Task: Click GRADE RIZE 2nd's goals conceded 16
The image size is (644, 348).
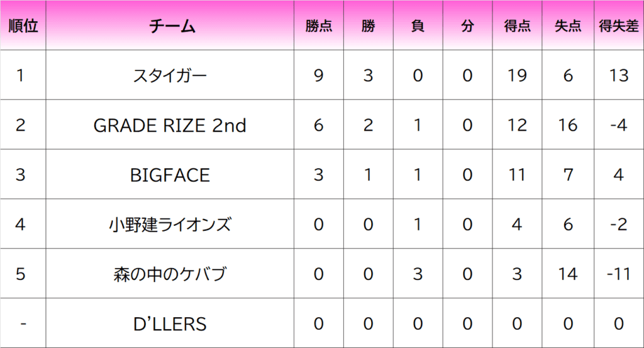Action: tap(568, 125)
